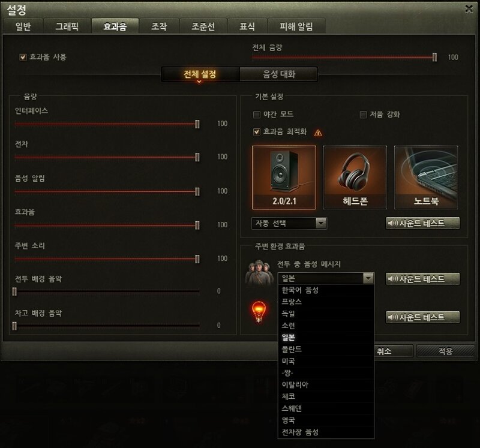
Task: Select the 헤드폰 headphones preset icon
Action: point(355,178)
